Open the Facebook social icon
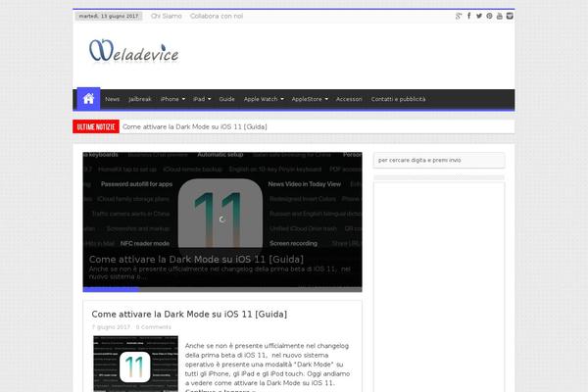The width and height of the screenshot is (588, 392). coord(468,16)
